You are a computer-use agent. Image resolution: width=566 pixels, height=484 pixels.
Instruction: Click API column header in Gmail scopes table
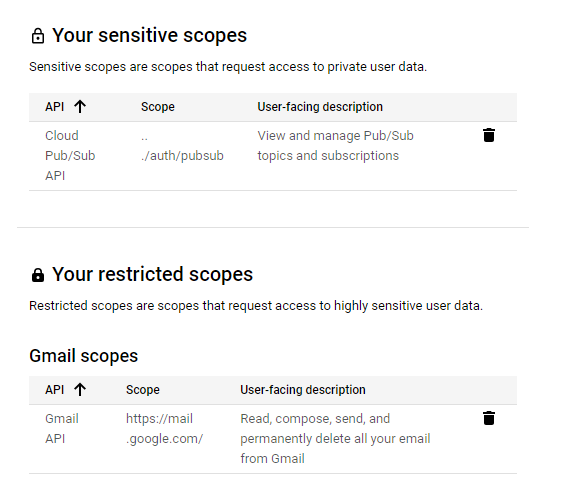[55, 390]
